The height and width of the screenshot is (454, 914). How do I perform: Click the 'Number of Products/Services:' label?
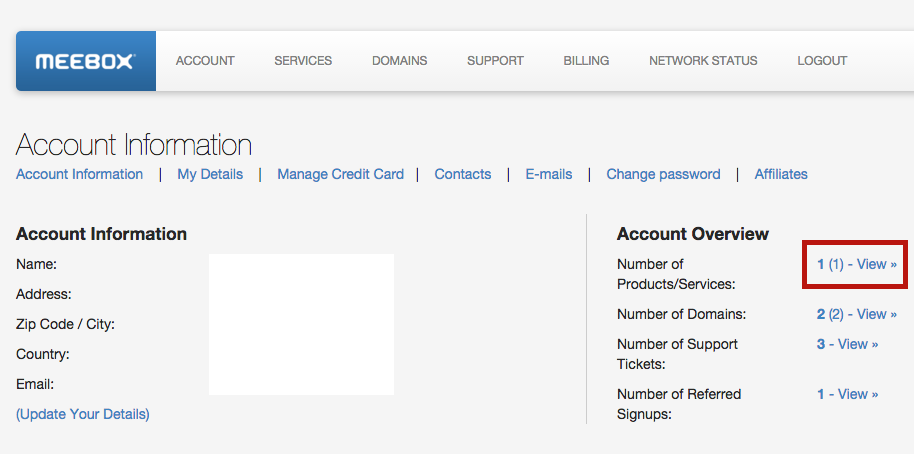click(x=676, y=274)
